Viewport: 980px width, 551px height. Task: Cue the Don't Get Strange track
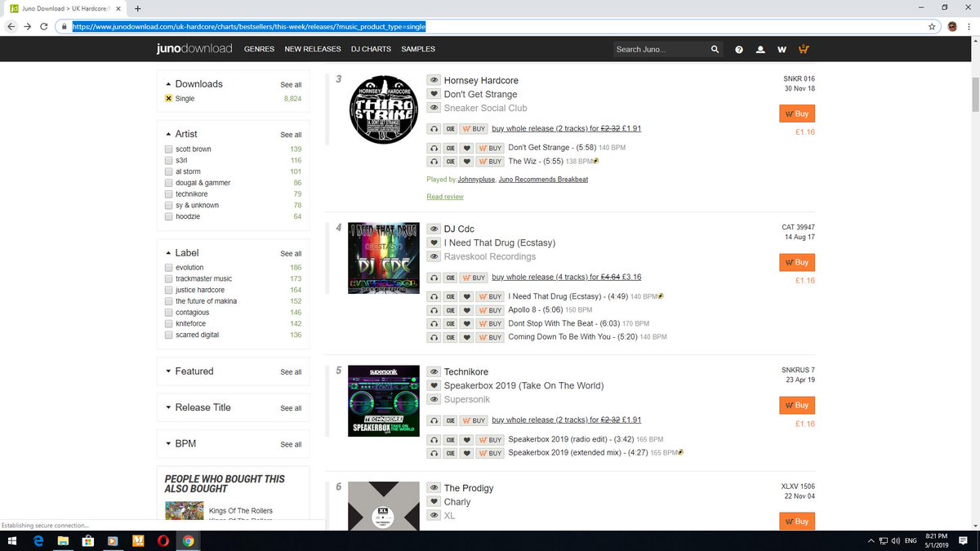click(x=450, y=148)
